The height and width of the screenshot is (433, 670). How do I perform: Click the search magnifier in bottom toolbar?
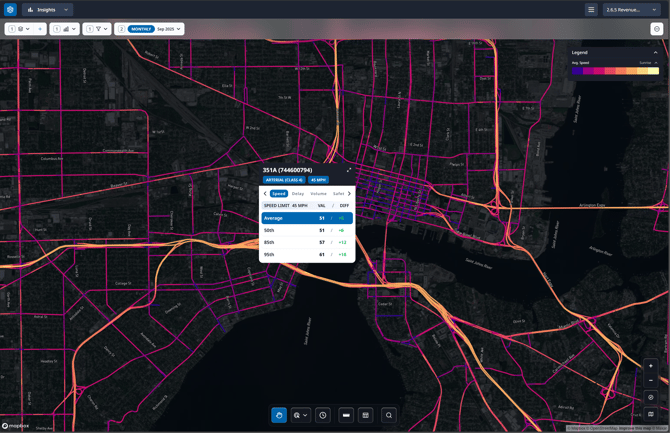(x=389, y=415)
